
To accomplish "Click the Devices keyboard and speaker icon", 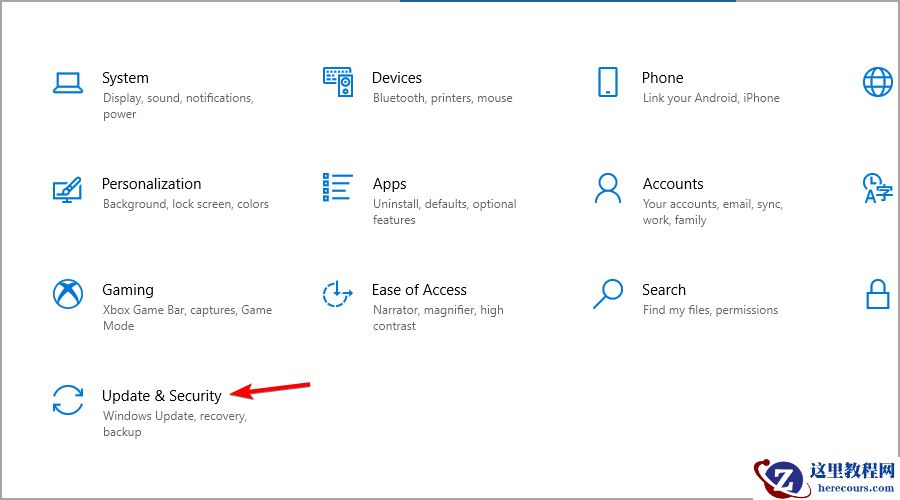I will (x=338, y=82).
